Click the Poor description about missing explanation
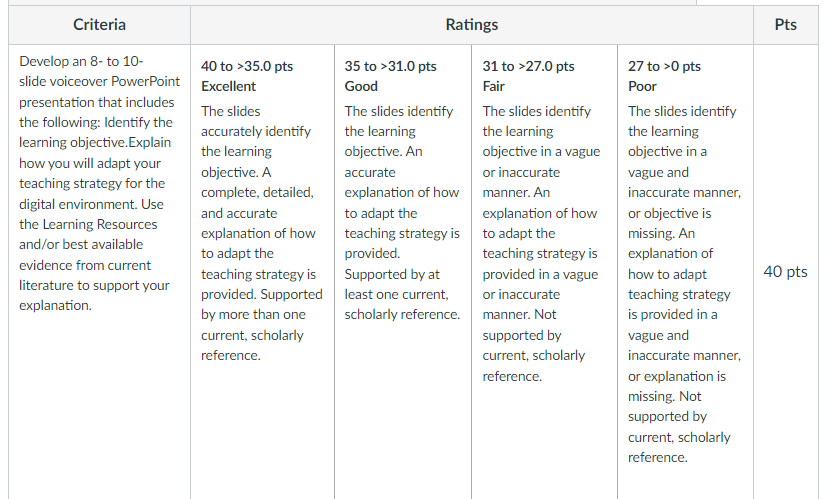Viewport: 829px width, 499px height. click(x=685, y=284)
